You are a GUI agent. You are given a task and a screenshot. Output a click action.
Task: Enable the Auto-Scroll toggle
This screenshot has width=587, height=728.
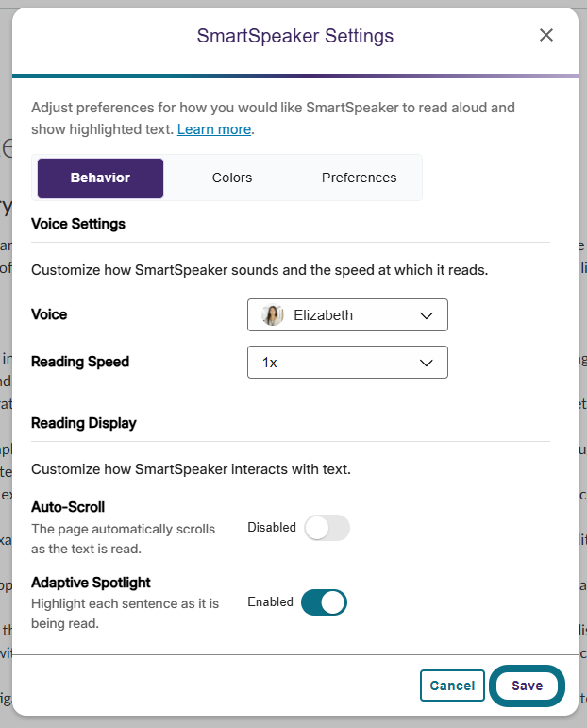pyautogui.click(x=327, y=528)
